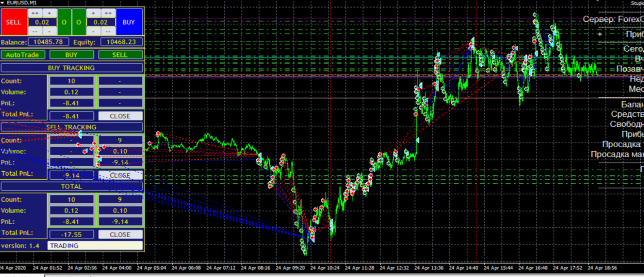
Task: Click the BUY TRACKING header bar
Action: (x=71, y=68)
